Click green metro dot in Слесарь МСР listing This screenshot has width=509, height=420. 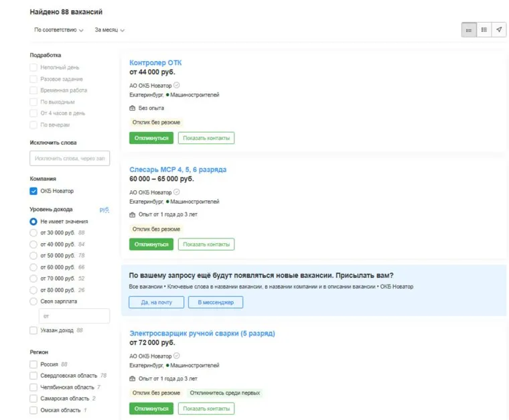point(167,202)
